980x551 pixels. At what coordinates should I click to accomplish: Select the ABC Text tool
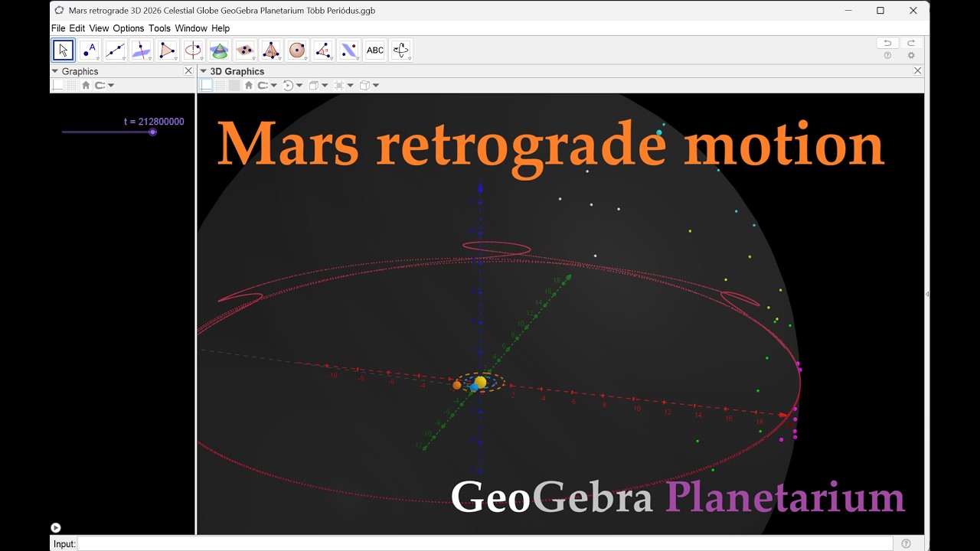pyautogui.click(x=375, y=51)
